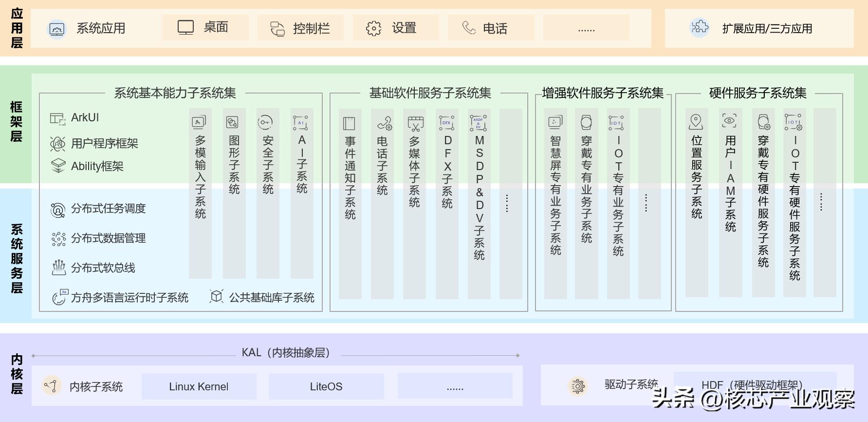Image resolution: width=868 pixels, height=422 pixels.
Task: Click the 内核子系统 icon
Action: [x=51, y=386]
